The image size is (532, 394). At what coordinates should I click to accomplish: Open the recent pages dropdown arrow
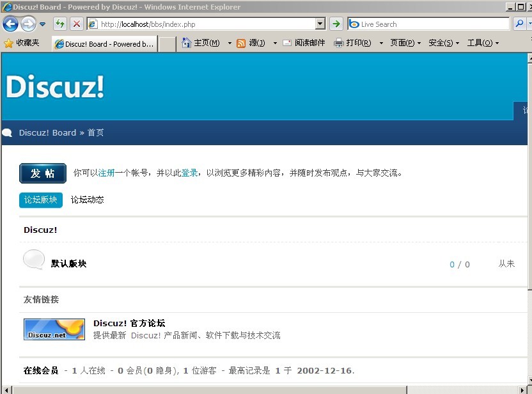42,24
